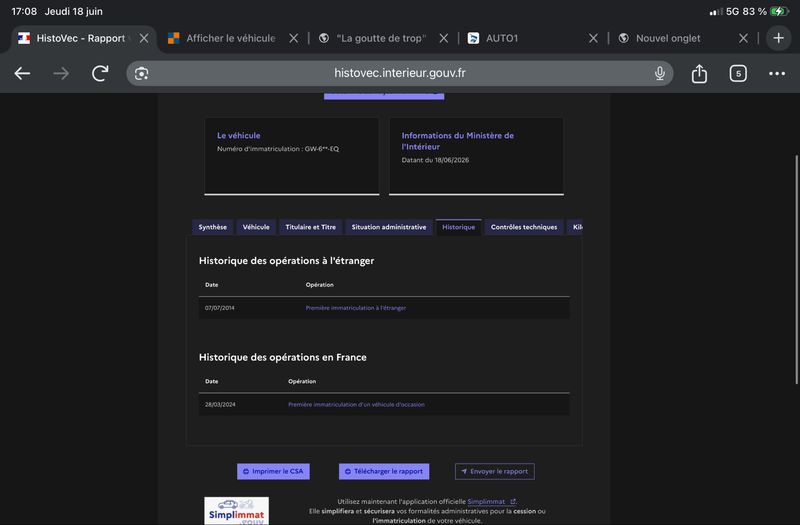800x525 pixels.
Task: Select the HistoVec - Rapport browser tab
Action: (81, 38)
